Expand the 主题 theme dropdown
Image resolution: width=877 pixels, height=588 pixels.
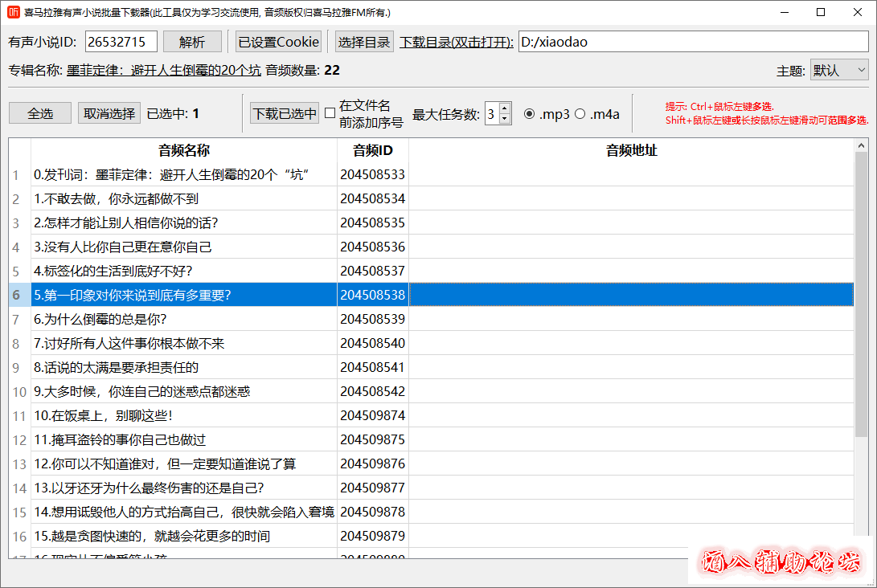pyautogui.click(x=839, y=71)
